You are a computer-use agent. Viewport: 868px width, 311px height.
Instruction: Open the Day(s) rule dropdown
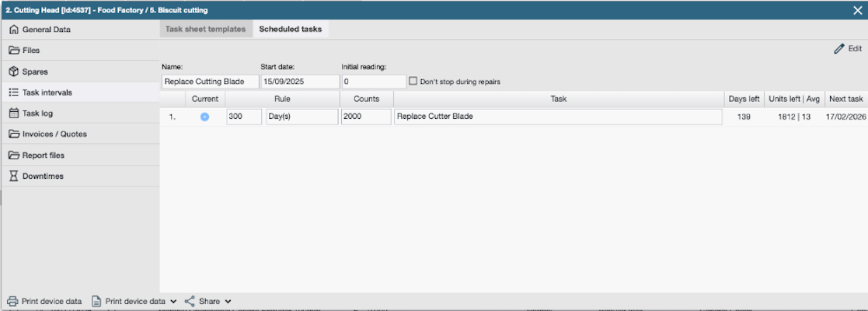pos(302,117)
